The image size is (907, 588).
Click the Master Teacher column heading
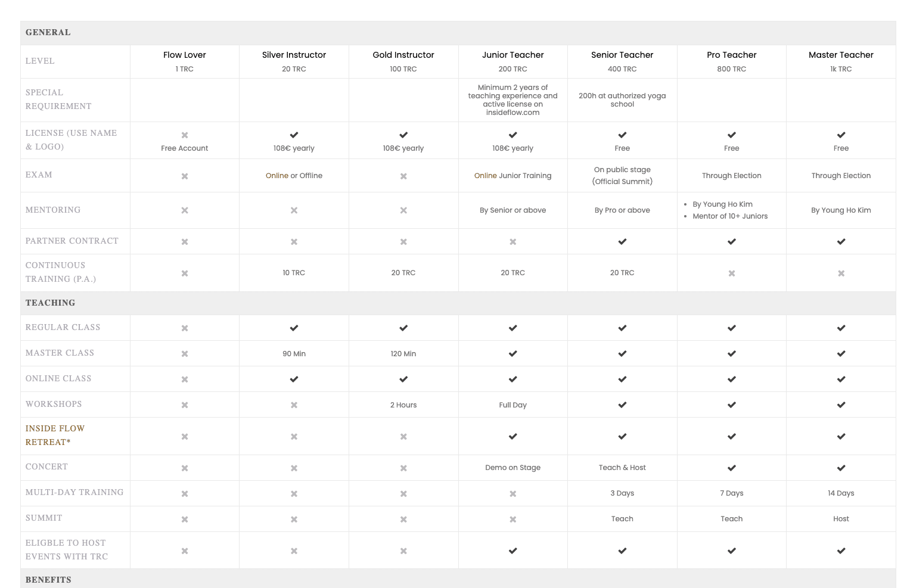(x=841, y=55)
